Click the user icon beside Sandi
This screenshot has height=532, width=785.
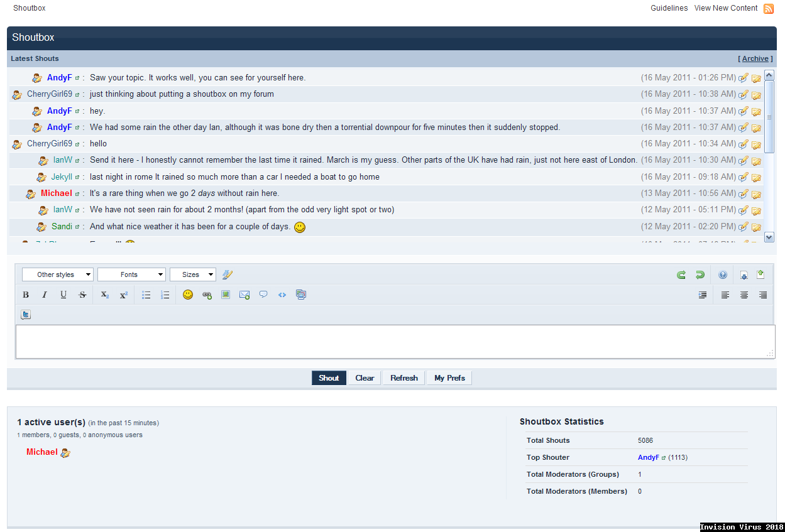41,227
